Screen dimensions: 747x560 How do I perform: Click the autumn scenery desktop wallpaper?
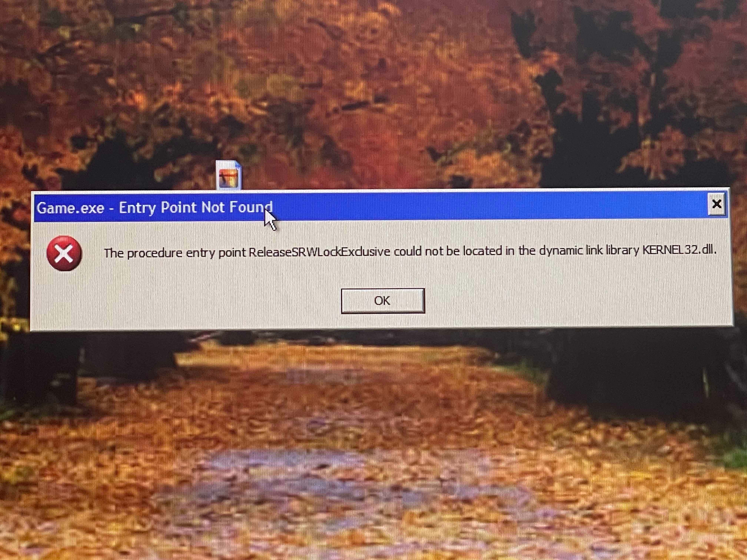(x=373, y=441)
